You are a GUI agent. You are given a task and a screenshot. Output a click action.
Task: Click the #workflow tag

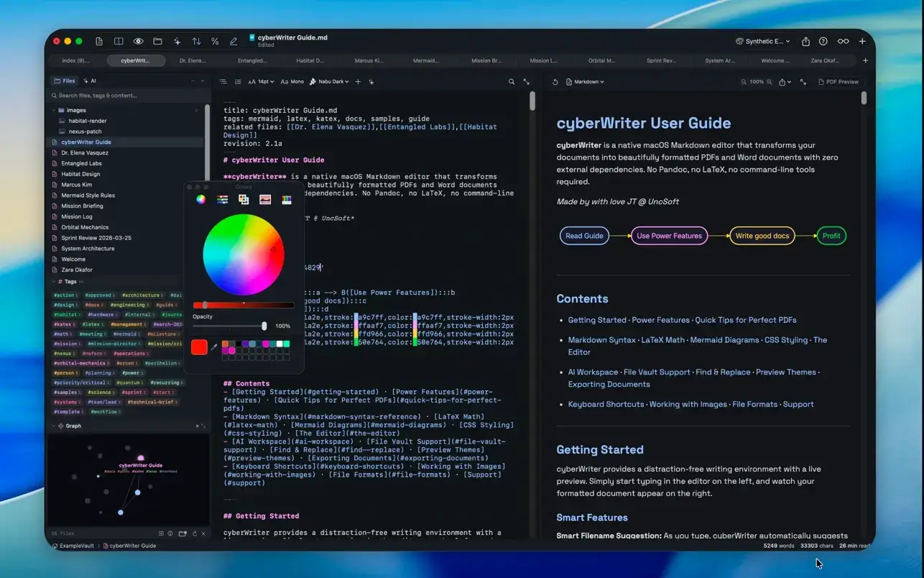104,412
